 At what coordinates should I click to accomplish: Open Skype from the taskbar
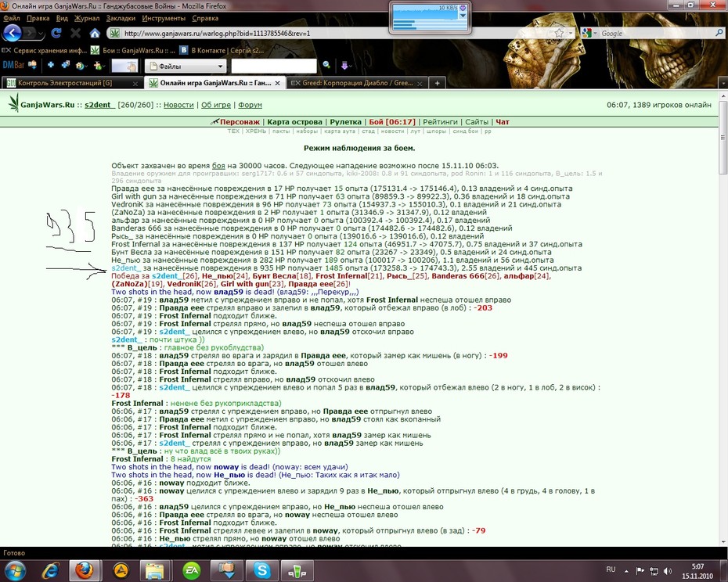[x=262, y=570]
